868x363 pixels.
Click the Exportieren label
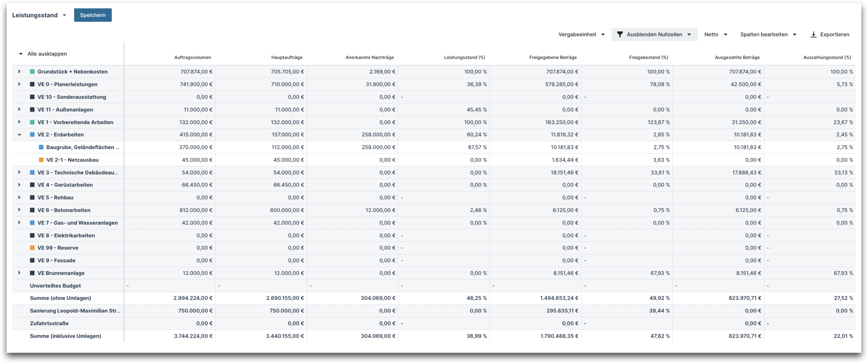(x=834, y=34)
